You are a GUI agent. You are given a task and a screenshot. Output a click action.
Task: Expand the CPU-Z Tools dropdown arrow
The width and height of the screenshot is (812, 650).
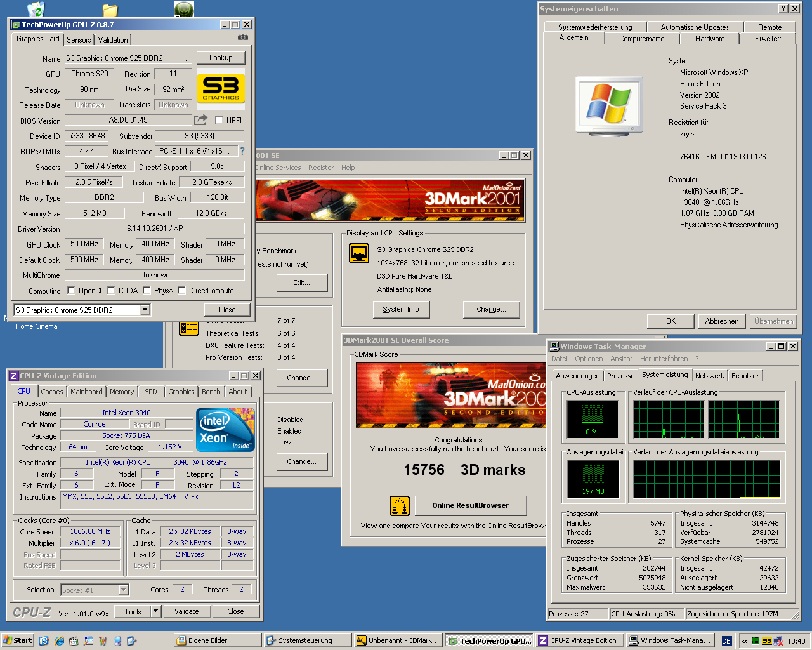coord(155,611)
